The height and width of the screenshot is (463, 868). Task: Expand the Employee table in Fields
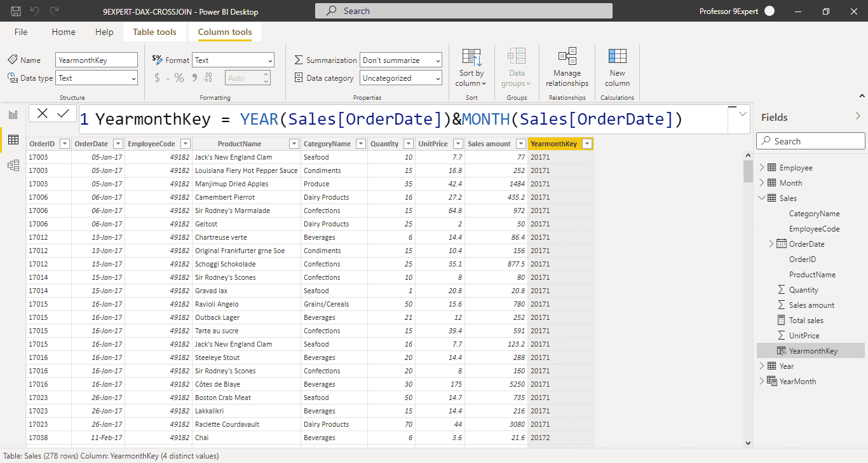tap(762, 168)
